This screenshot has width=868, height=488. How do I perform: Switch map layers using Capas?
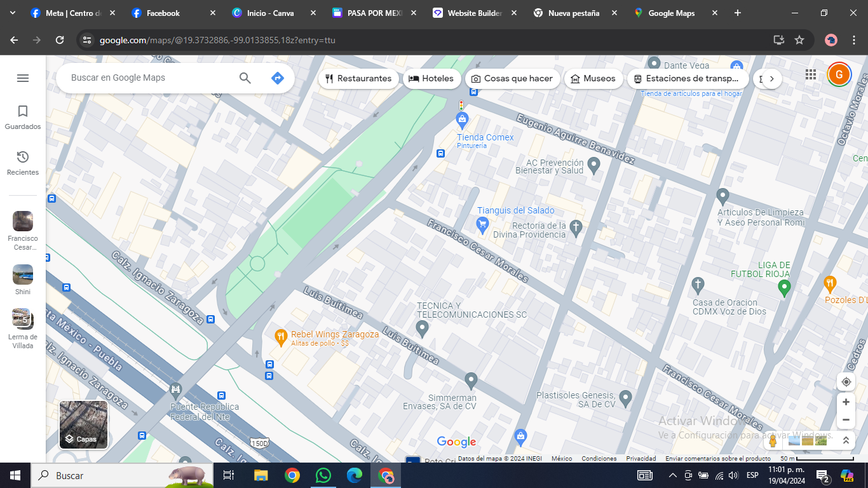click(83, 424)
